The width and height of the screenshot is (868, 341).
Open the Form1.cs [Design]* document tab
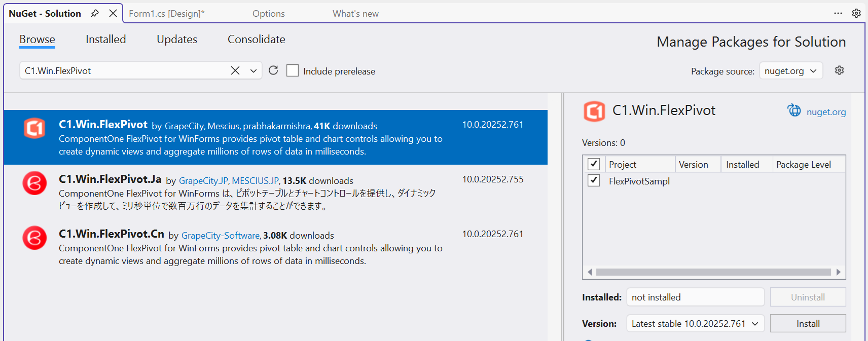click(x=167, y=14)
